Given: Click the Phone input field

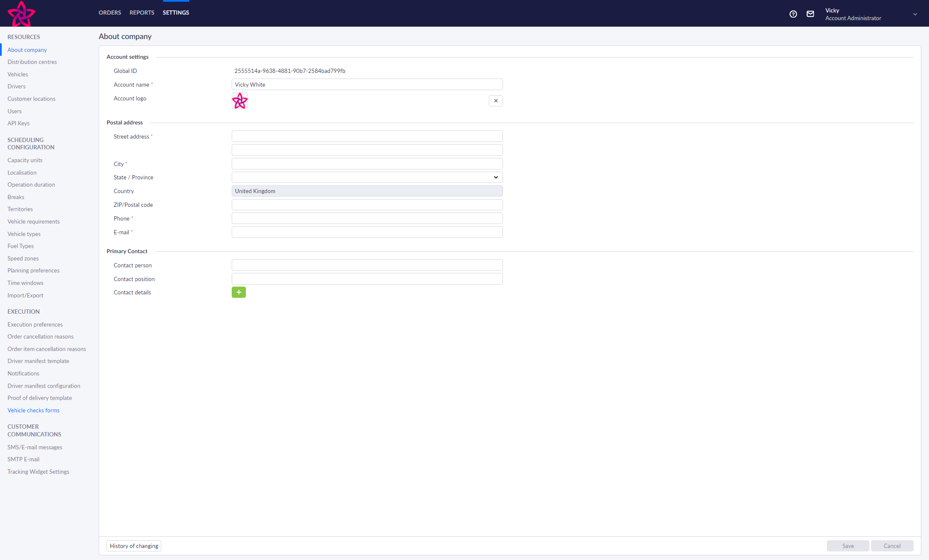Looking at the screenshot, I should [367, 218].
